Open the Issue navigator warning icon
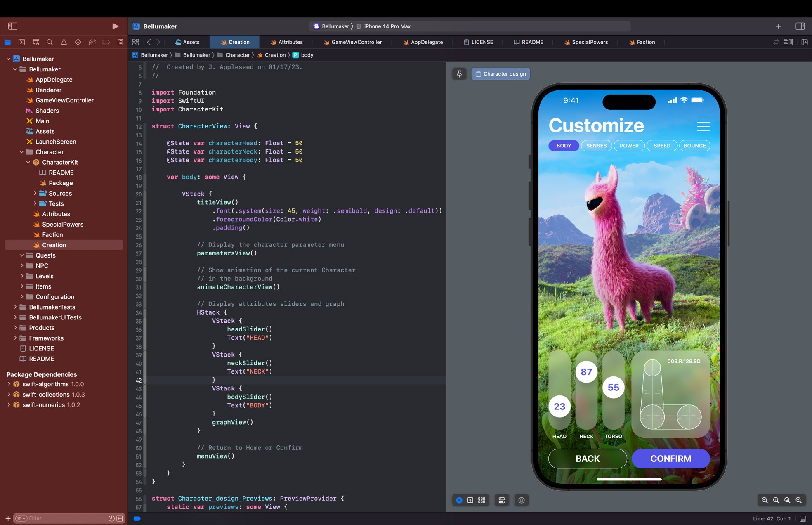Image resolution: width=812 pixels, height=525 pixels. point(64,42)
